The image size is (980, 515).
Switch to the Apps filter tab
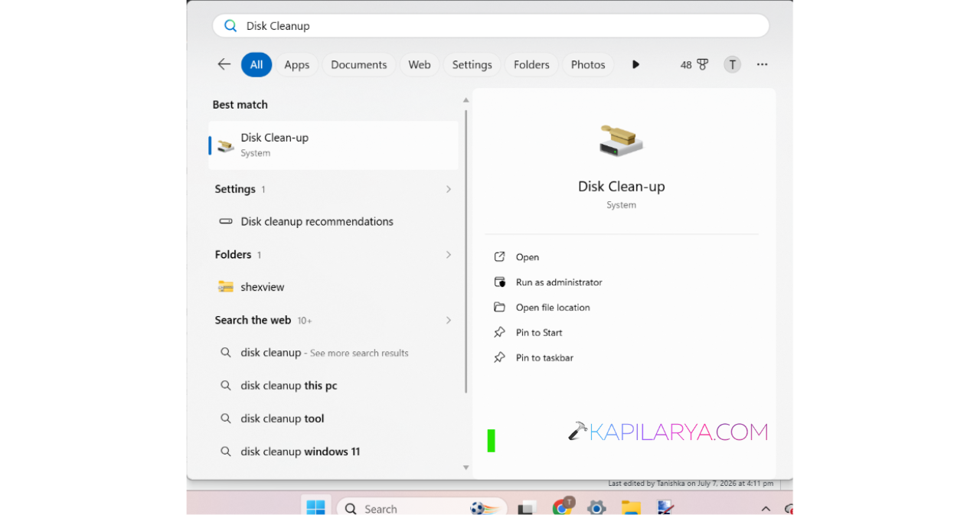[x=297, y=65]
